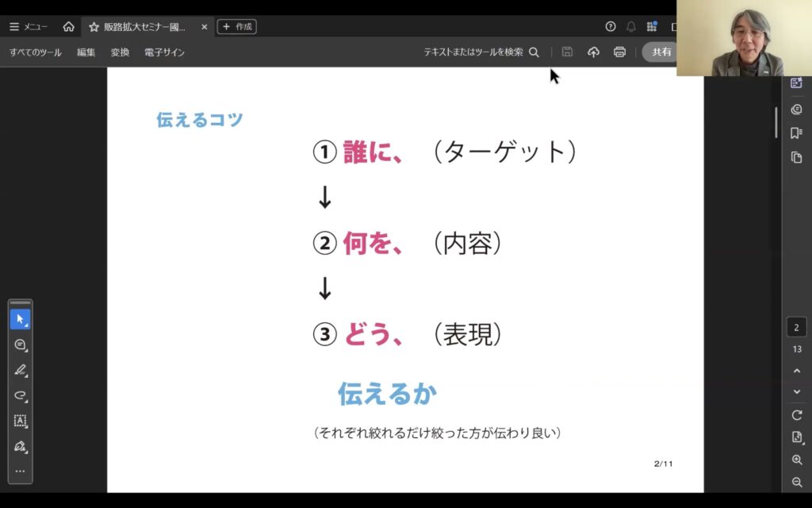Open Acrobat help with the question mark icon
The width and height of the screenshot is (812, 508).
tap(610, 26)
